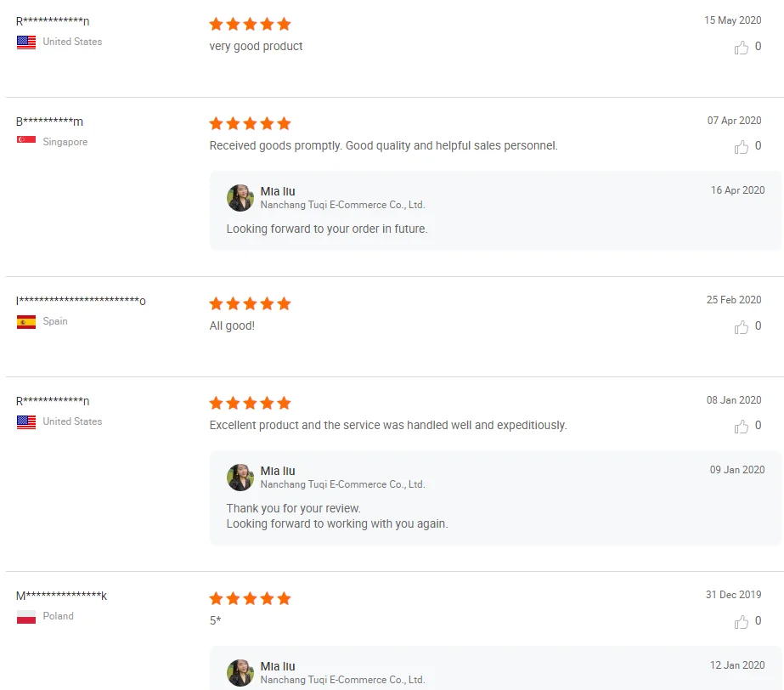Screen dimensions: 784x690
Task: Click the like count on 07 Apr 2020 review
Action: [759, 146]
